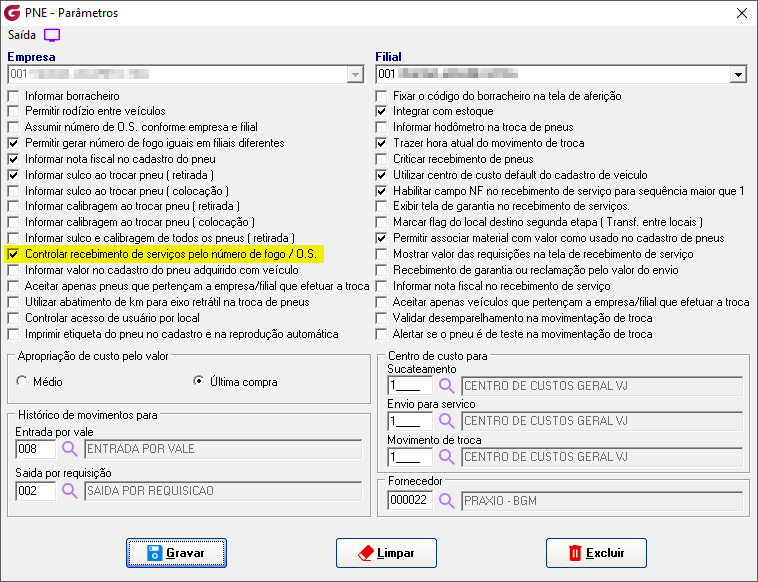Enable Alertar se o pneu é de teste
This screenshot has height=582, width=758.
[381, 334]
